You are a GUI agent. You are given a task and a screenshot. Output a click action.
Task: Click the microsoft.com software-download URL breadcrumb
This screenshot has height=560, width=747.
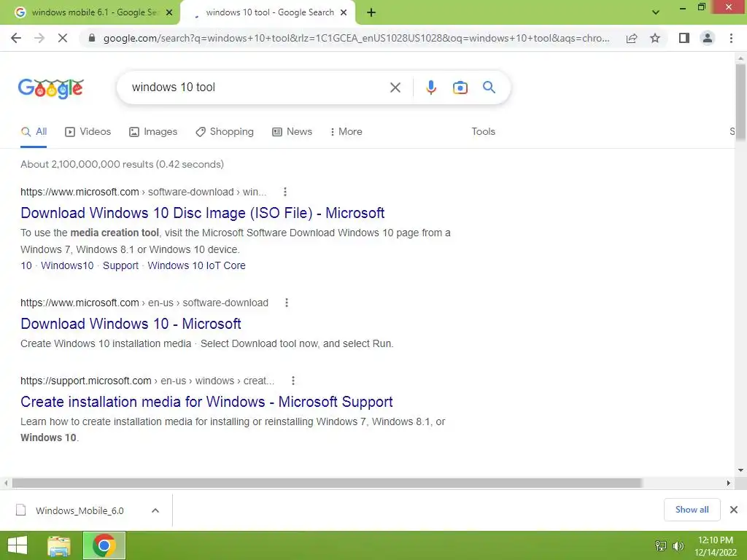(144, 192)
